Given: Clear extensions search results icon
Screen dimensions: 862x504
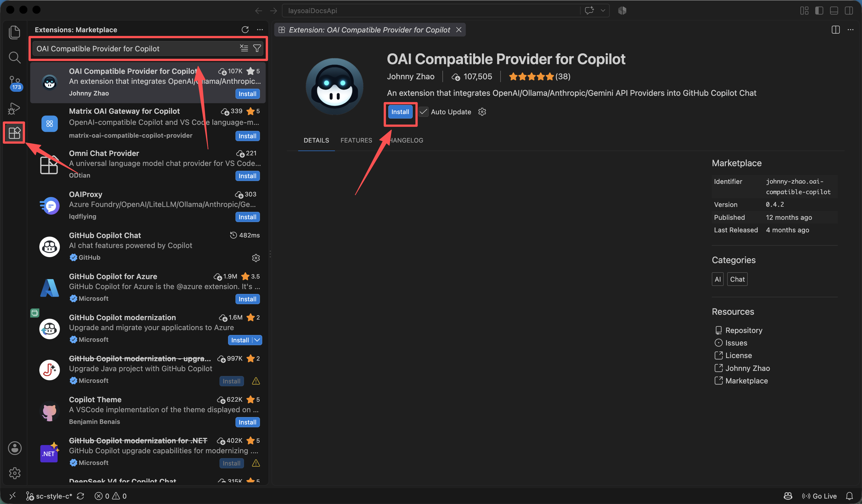Looking at the screenshot, I should click(x=244, y=48).
